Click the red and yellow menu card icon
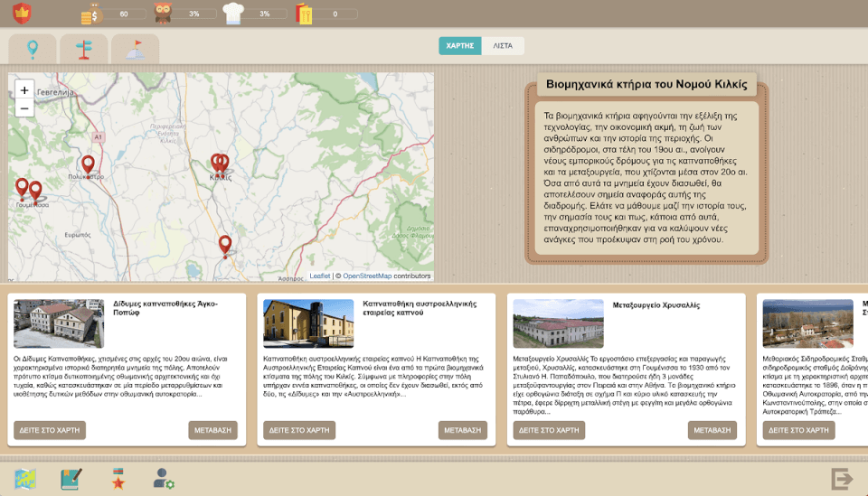The width and height of the screenshot is (868, 496). click(303, 14)
